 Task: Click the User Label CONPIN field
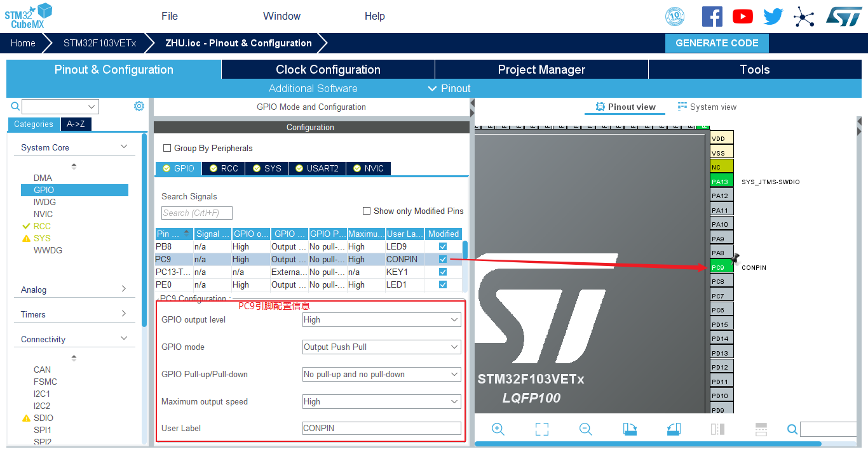(382, 428)
